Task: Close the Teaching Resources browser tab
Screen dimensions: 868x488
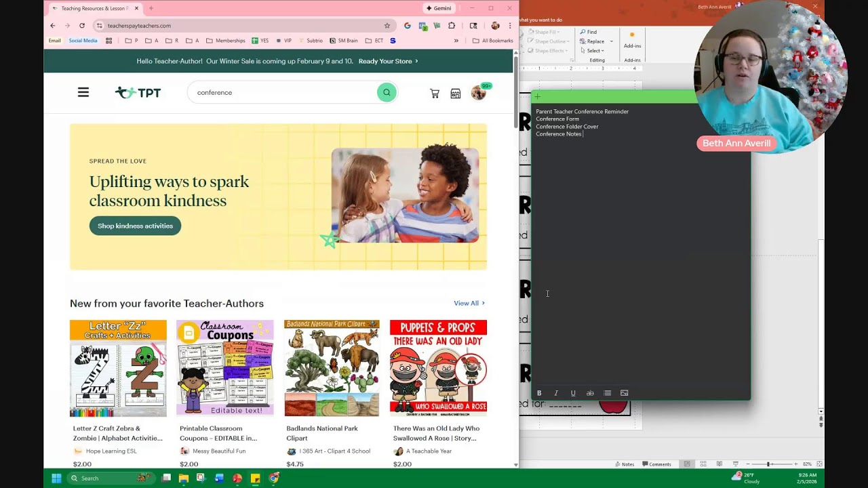Action: 136,8
